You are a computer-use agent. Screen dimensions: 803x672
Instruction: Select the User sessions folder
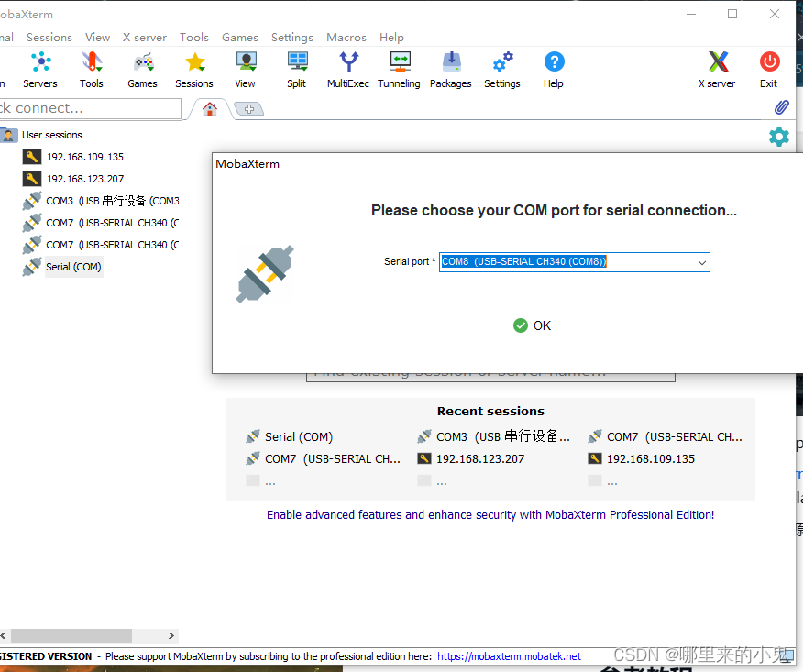51,135
